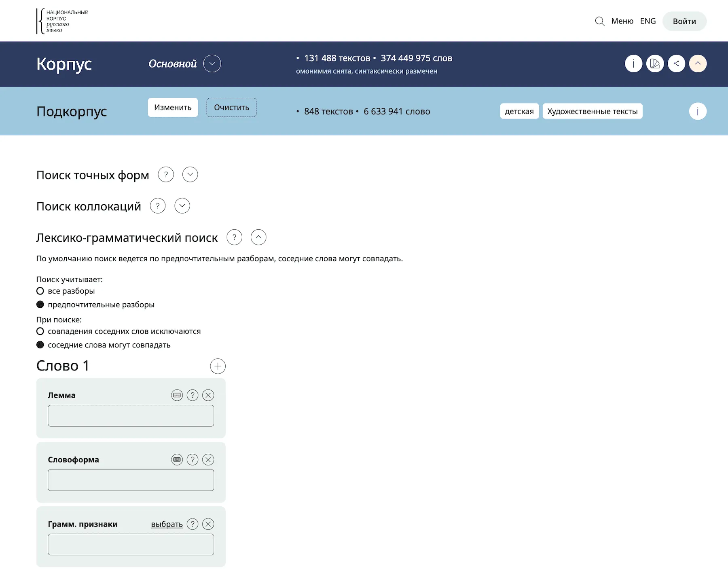Open the National Corpus logo homepage
This screenshot has height=569, width=728.
pos(62,21)
